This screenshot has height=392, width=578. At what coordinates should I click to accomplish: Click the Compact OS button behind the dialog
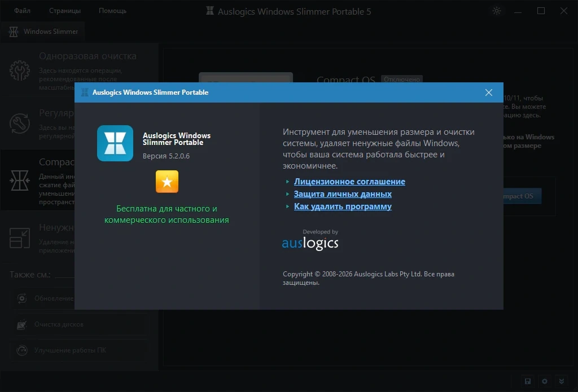click(x=522, y=196)
